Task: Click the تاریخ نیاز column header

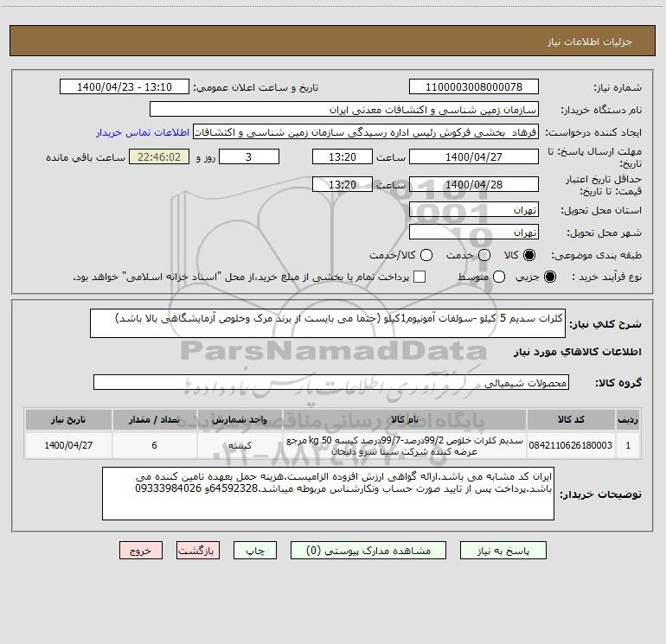Action: coord(68,419)
